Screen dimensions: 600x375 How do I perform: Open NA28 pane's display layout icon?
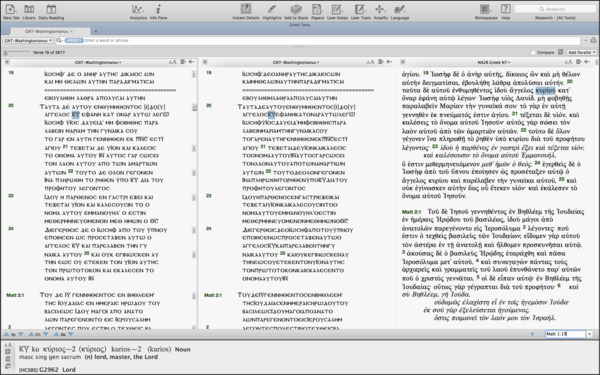point(579,62)
